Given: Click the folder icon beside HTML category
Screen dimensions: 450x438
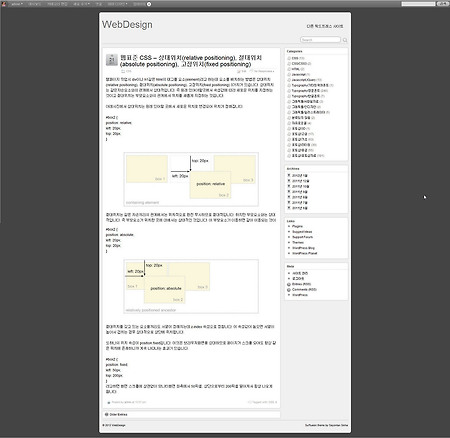Looking at the screenshot, I should click(x=289, y=69).
